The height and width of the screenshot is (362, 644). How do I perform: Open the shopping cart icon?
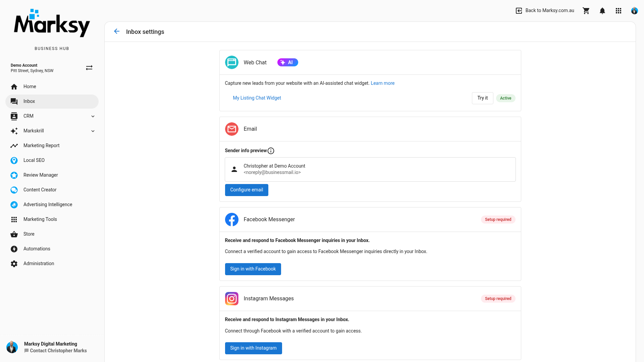coord(586,11)
